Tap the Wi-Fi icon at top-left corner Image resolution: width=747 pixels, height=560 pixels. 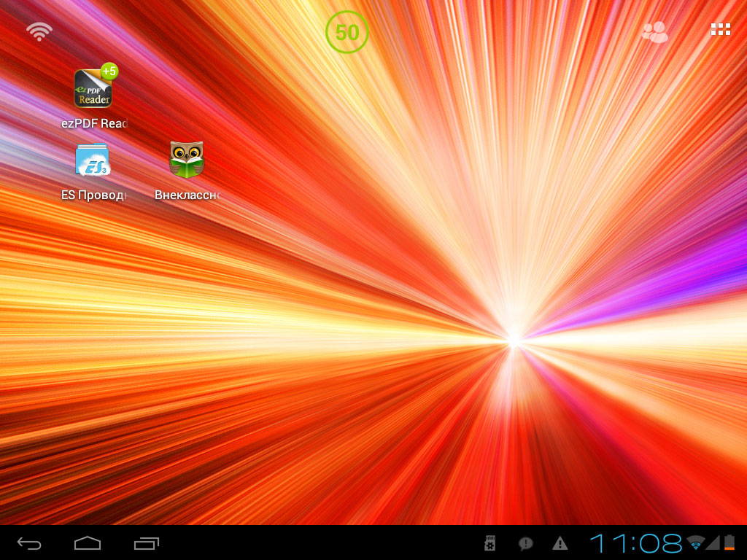click(x=39, y=31)
